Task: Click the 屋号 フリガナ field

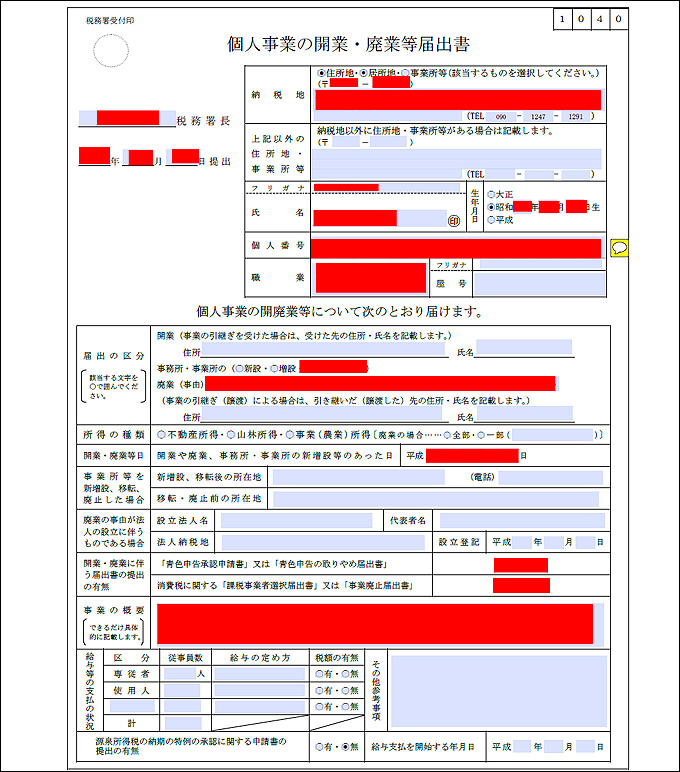Action: click(541, 265)
